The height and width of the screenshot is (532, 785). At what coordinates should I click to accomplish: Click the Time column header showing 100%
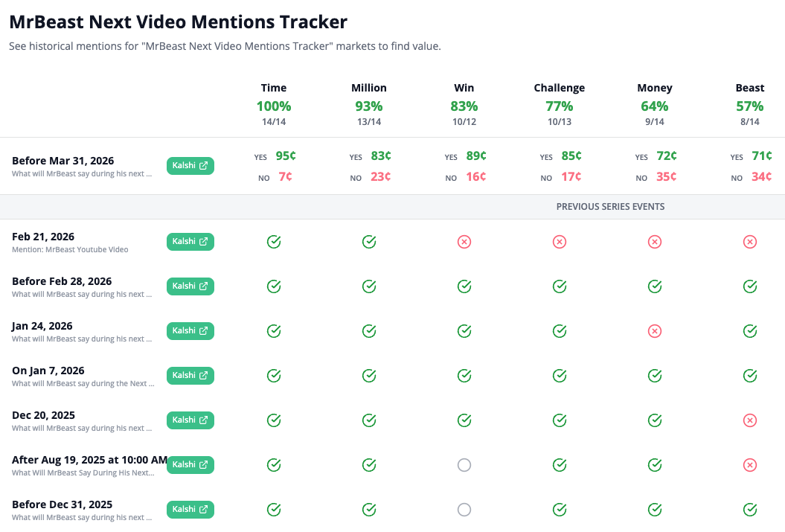point(274,106)
